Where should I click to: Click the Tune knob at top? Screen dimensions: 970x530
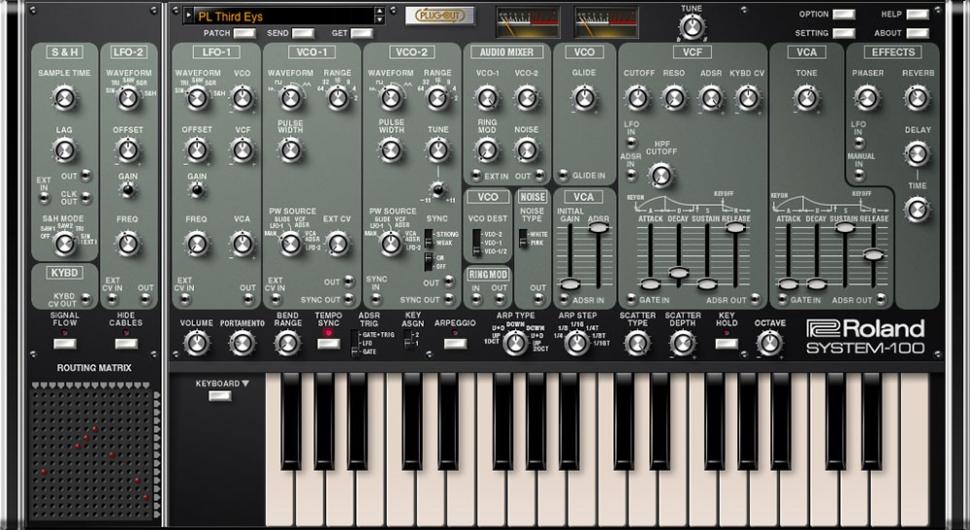tap(691, 27)
